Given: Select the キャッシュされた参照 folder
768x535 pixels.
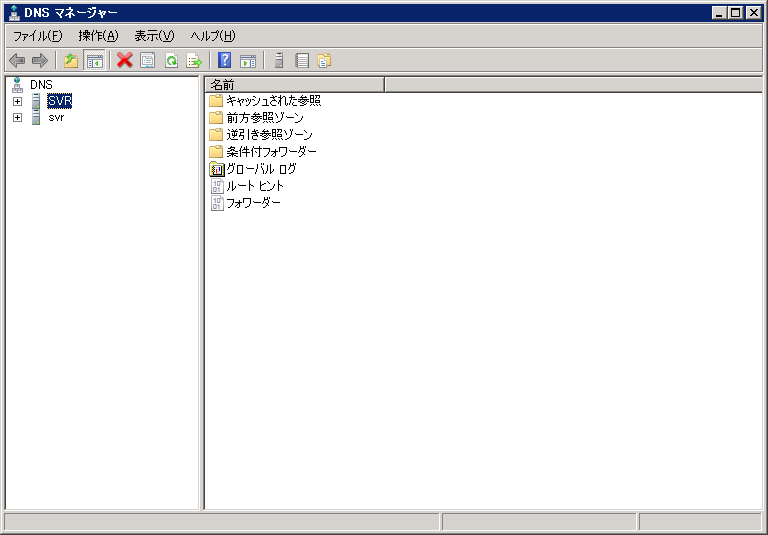Looking at the screenshot, I should [x=273, y=101].
